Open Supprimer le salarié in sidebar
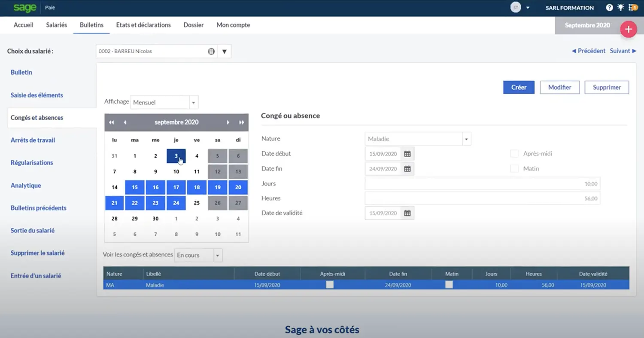The image size is (644, 338). [x=38, y=253]
